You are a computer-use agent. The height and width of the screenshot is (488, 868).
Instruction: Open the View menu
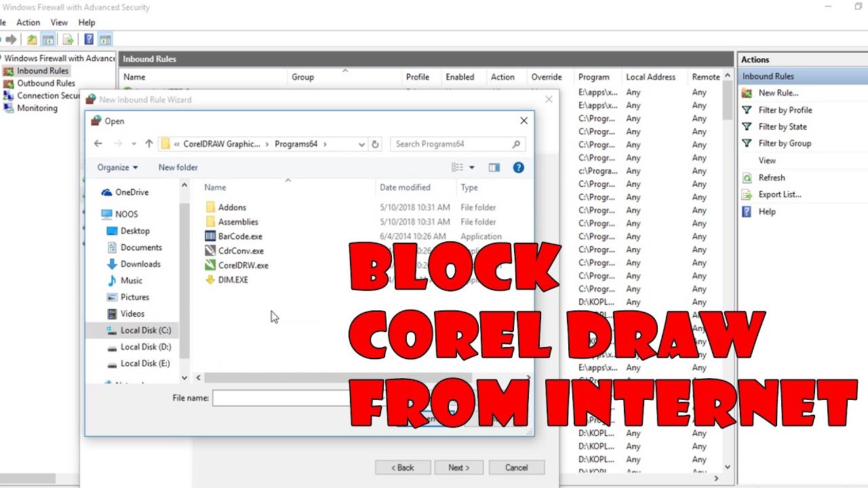click(x=59, y=22)
